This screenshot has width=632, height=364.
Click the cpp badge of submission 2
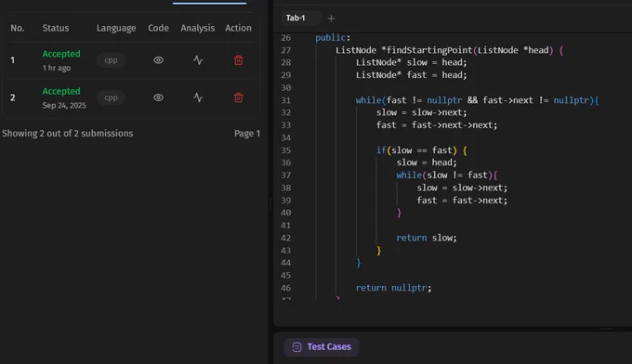(x=111, y=97)
